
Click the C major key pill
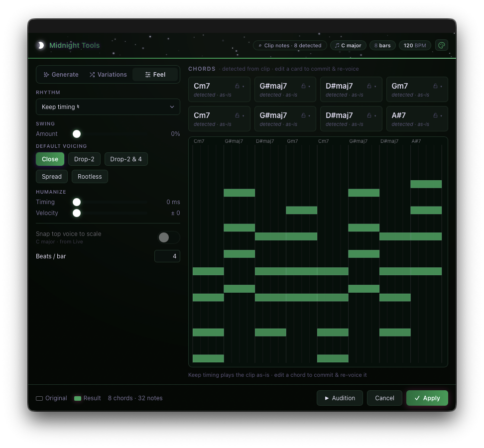[x=348, y=45]
